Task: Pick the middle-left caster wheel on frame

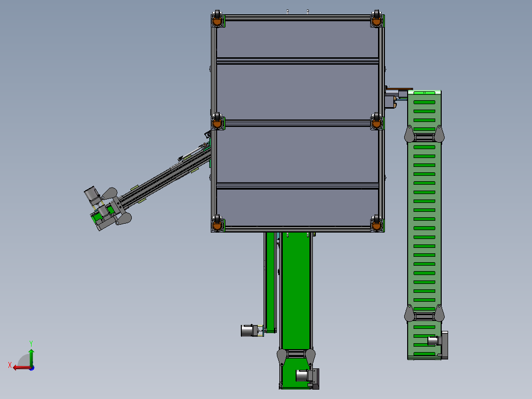Action: [217, 121]
